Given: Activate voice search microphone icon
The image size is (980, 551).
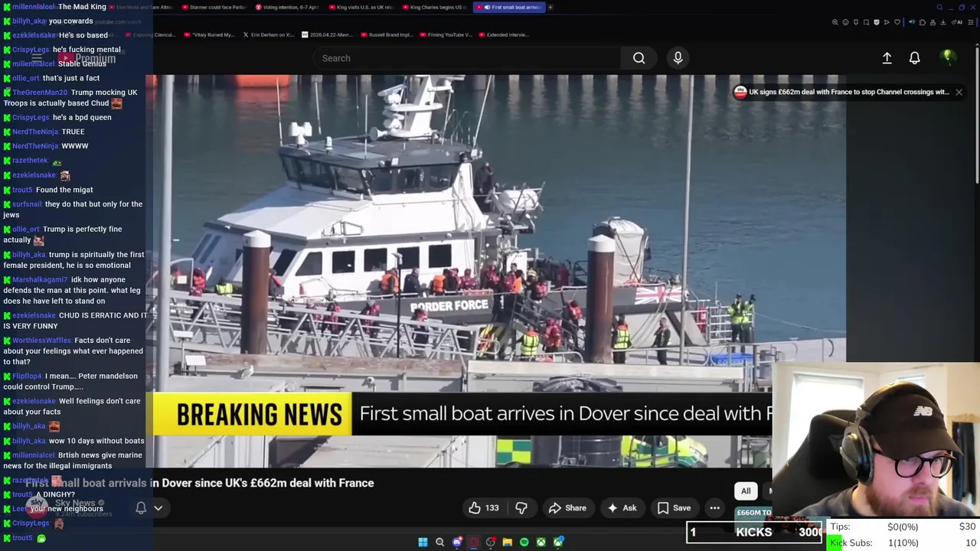Looking at the screenshot, I should tap(678, 58).
